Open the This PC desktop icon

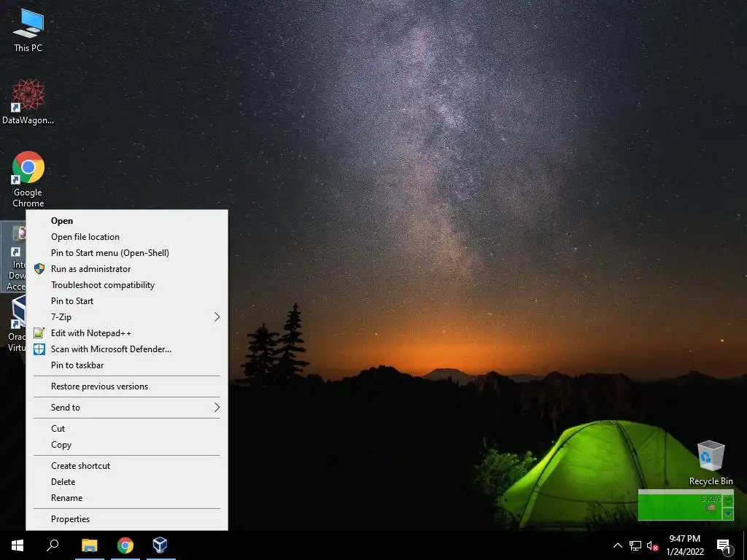click(28, 30)
